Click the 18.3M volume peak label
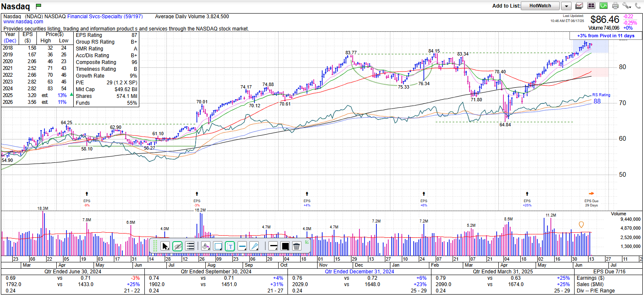The height and width of the screenshot is (295, 644). pyautogui.click(x=43, y=209)
